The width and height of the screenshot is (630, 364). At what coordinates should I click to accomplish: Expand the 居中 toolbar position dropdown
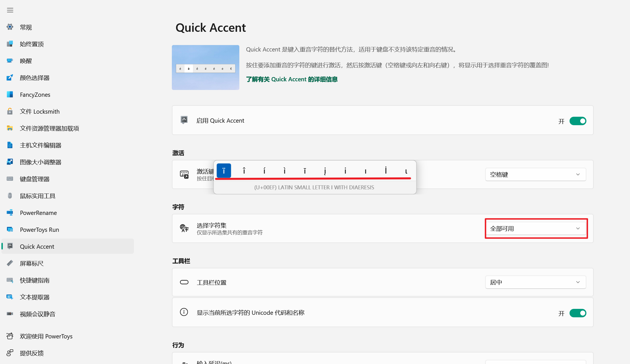click(535, 282)
